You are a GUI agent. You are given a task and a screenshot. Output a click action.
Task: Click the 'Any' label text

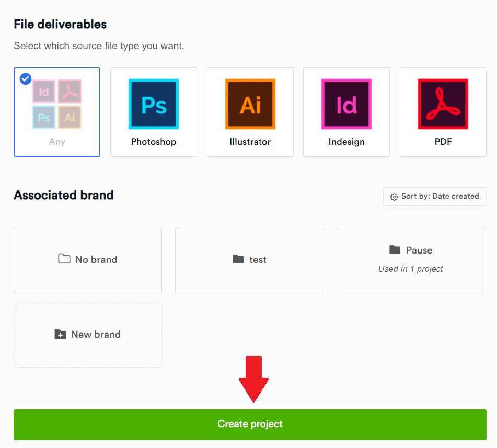(57, 142)
